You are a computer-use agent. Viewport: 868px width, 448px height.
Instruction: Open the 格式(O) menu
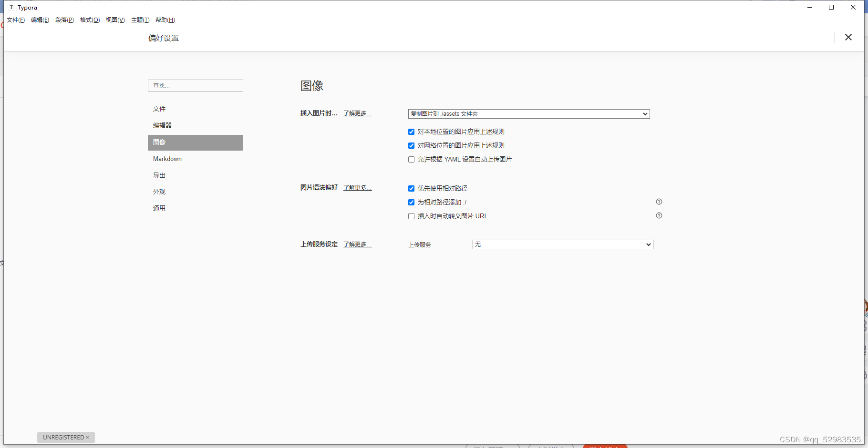pyautogui.click(x=90, y=20)
